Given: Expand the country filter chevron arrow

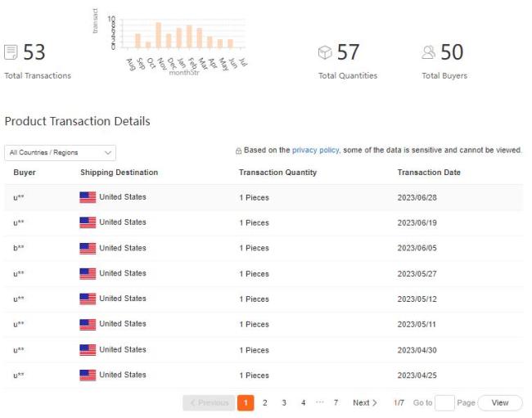Looking at the screenshot, I should (108, 152).
